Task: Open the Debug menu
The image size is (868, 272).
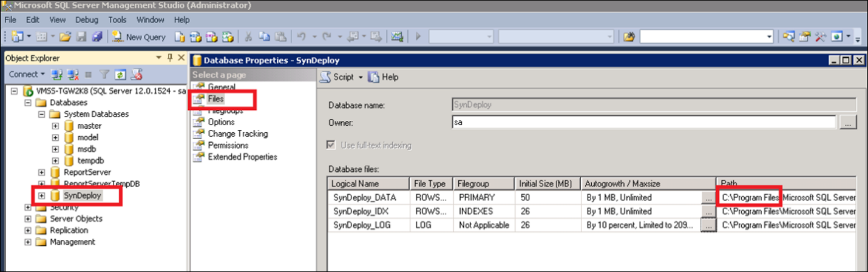Action: pos(87,20)
